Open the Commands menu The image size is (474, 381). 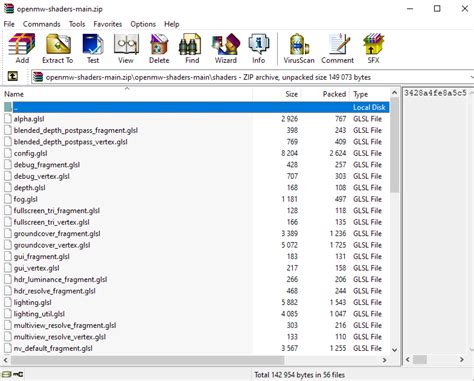pos(42,24)
